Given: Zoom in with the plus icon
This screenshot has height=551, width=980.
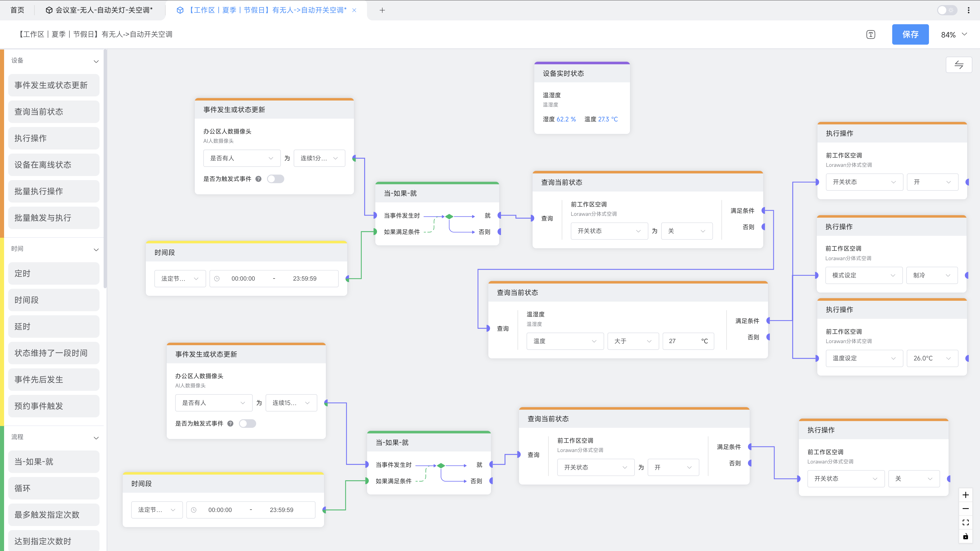Looking at the screenshot, I should point(965,495).
